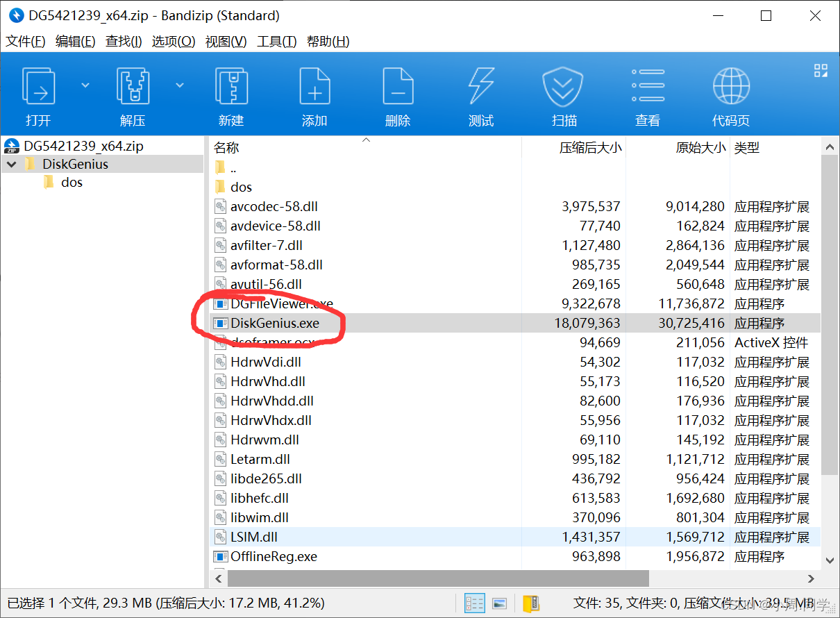
Task: Select OfflineReg.exe file
Action: coord(274,556)
